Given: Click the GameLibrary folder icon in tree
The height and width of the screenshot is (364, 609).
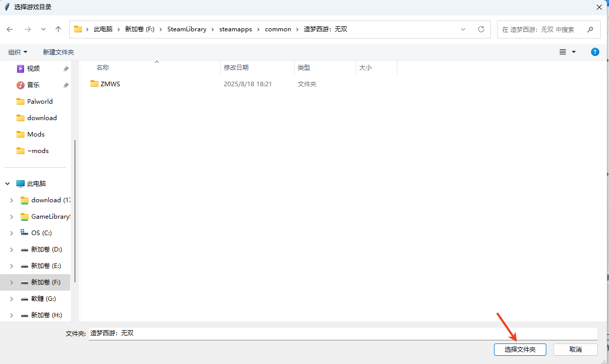Looking at the screenshot, I should point(25,216).
